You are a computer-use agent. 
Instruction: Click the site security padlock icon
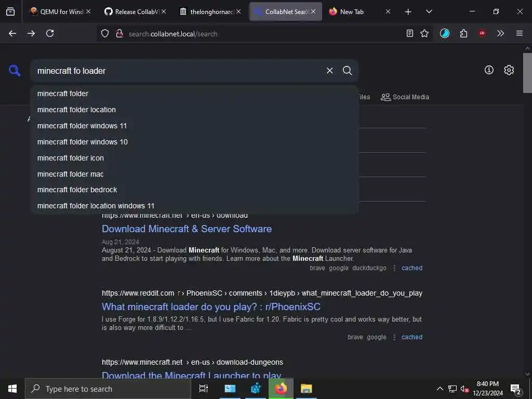(119, 33)
